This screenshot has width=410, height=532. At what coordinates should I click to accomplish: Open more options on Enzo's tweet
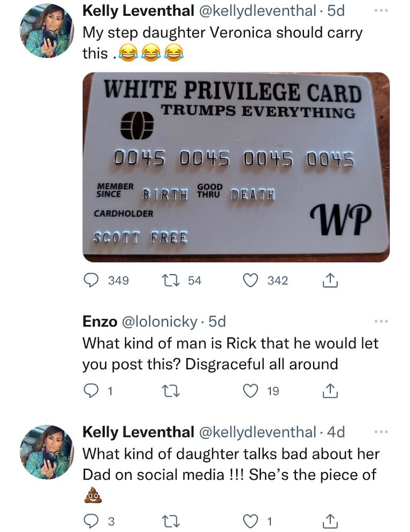[381, 321]
